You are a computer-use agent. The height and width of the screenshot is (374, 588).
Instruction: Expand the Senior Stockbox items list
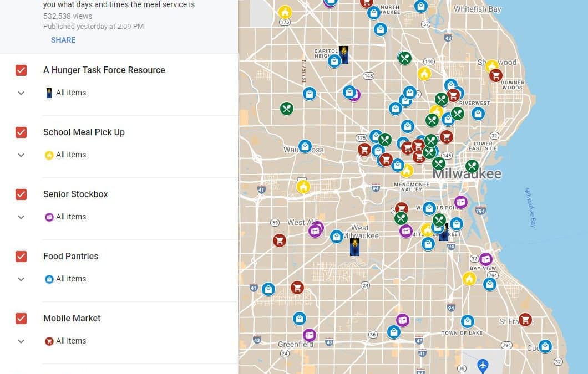click(x=21, y=217)
